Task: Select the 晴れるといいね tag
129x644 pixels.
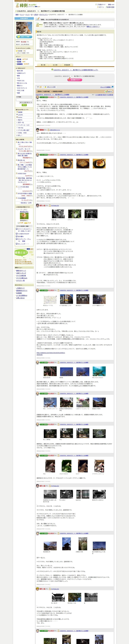Action: pos(22,83)
